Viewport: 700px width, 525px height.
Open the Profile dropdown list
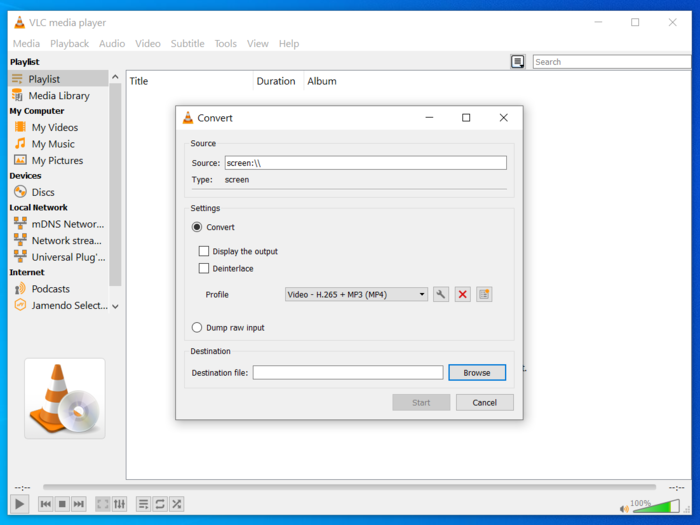click(356, 294)
